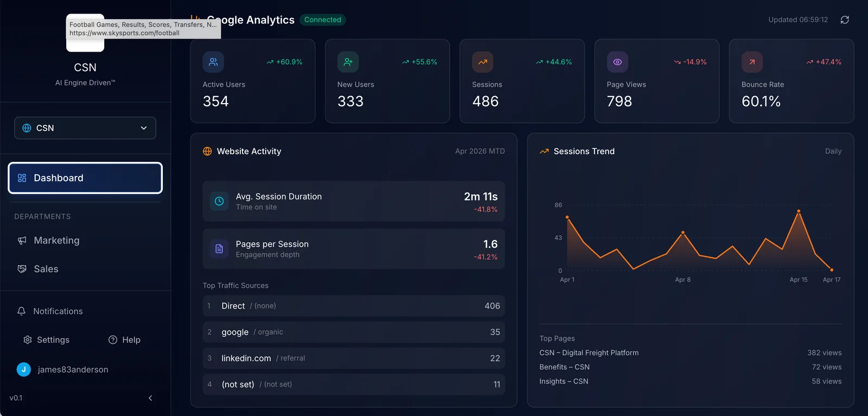Collapse the sidebar using the chevron arrow
Image resolution: width=868 pixels, height=416 pixels.
coord(150,398)
